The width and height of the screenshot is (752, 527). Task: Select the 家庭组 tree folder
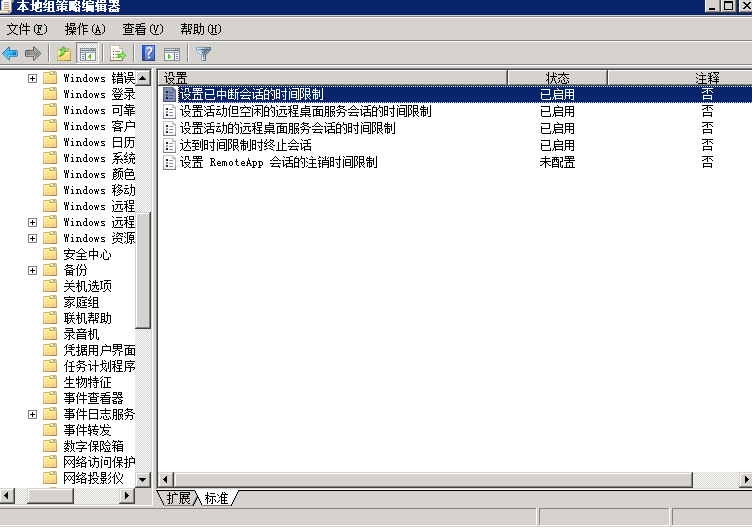pos(81,302)
